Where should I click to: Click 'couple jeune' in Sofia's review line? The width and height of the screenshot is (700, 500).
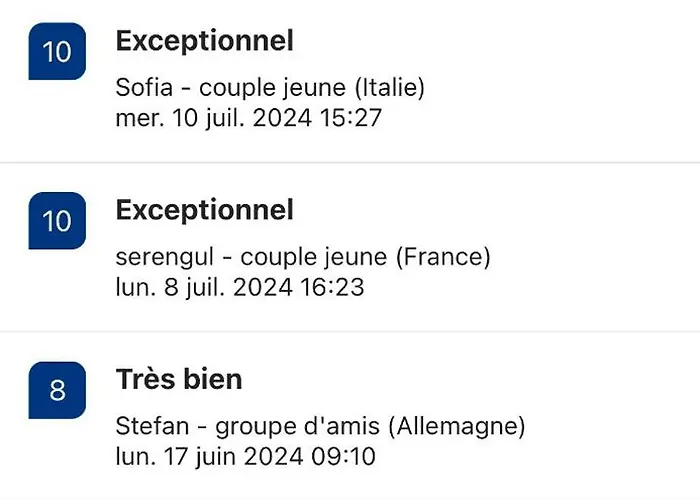(263, 88)
